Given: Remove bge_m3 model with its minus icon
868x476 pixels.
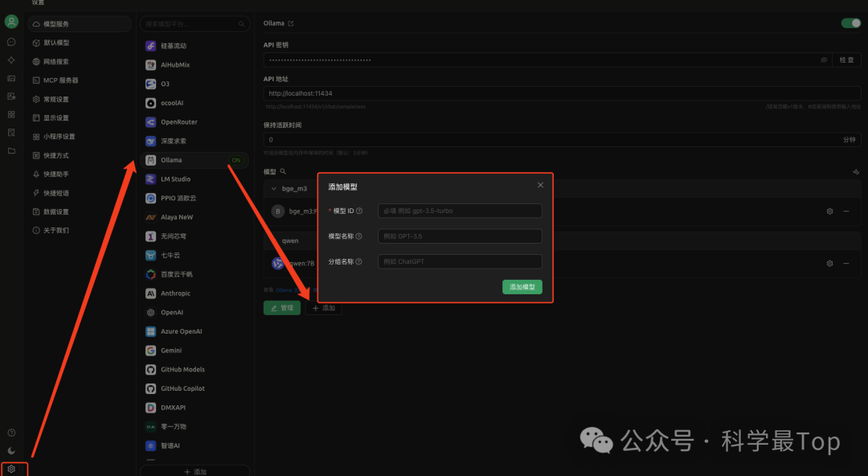Looking at the screenshot, I should click(845, 211).
